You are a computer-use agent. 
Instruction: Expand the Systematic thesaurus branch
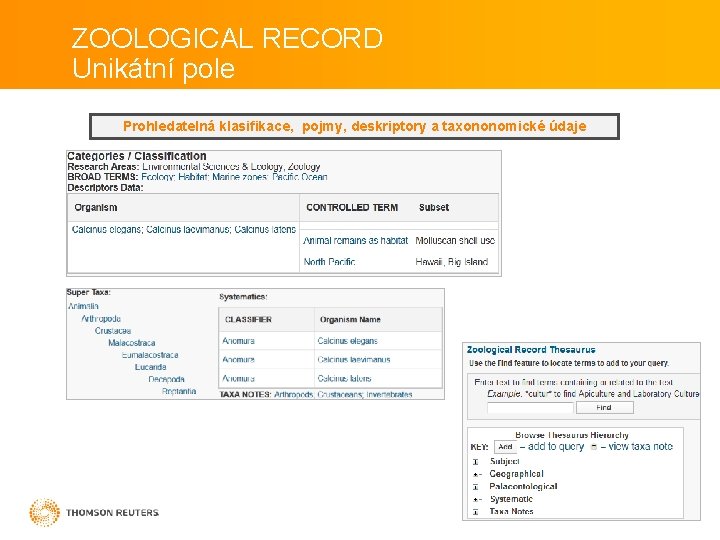477,500
